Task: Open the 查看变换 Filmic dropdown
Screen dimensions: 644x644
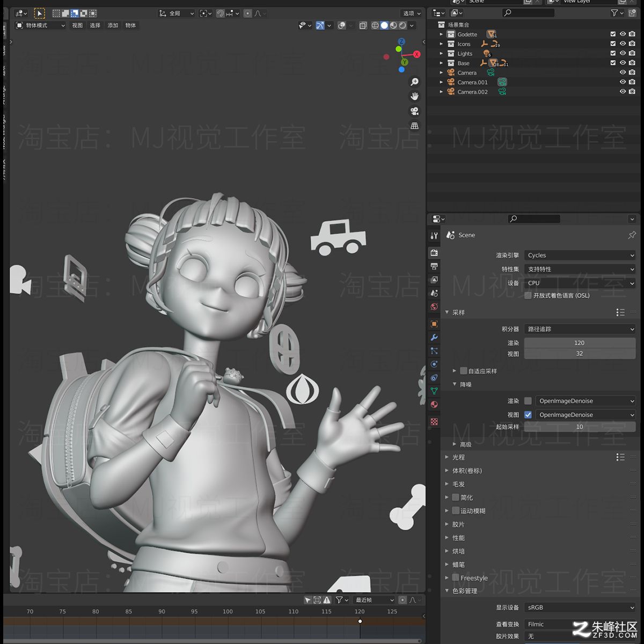Action: 580,624
